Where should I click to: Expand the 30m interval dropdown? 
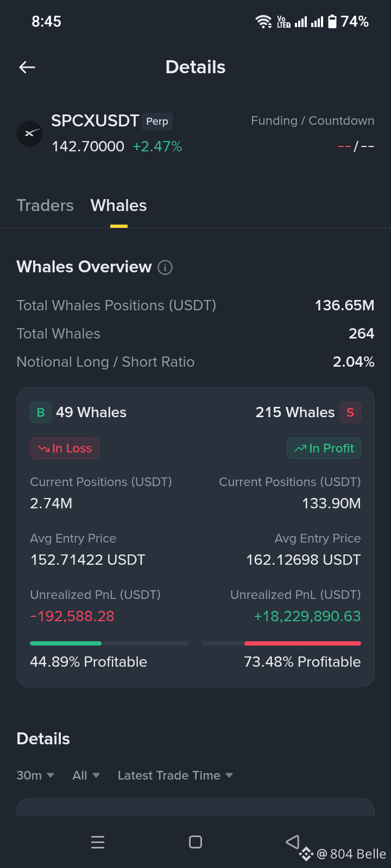click(x=35, y=775)
